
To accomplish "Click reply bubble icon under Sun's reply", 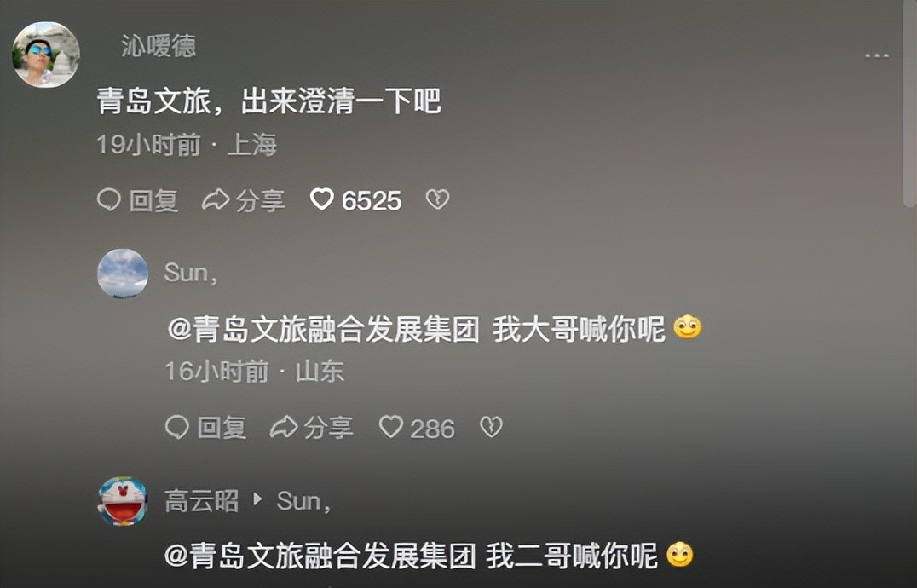I will [x=176, y=427].
